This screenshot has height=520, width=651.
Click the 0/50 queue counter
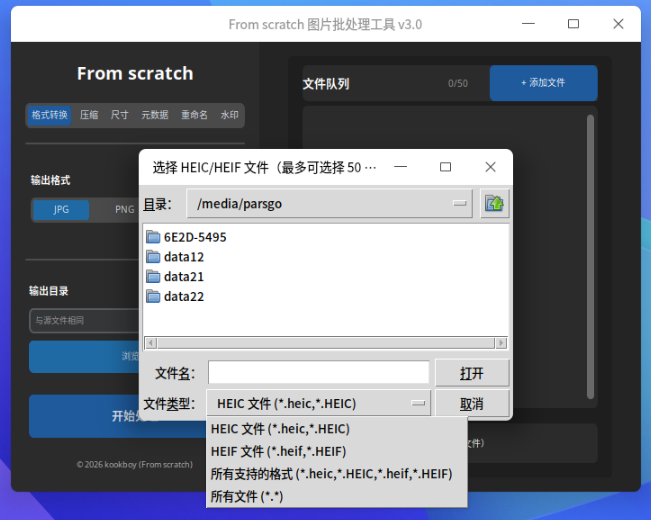[x=458, y=83]
